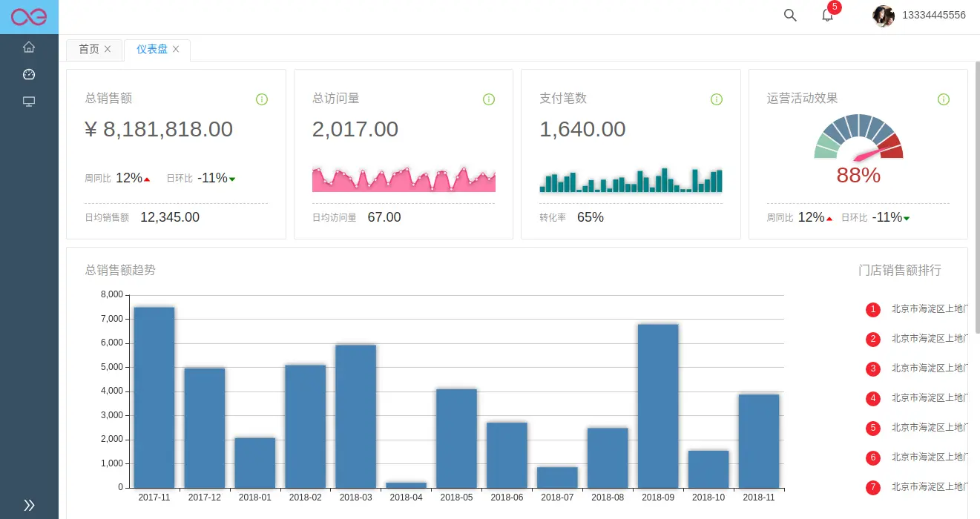Switch to the 首页 tab

click(88, 49)
